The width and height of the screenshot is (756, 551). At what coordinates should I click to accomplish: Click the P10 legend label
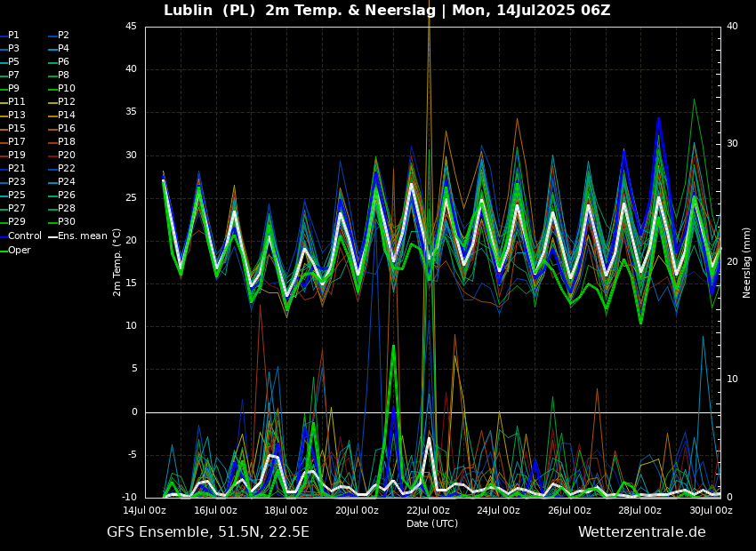[66, 89]
